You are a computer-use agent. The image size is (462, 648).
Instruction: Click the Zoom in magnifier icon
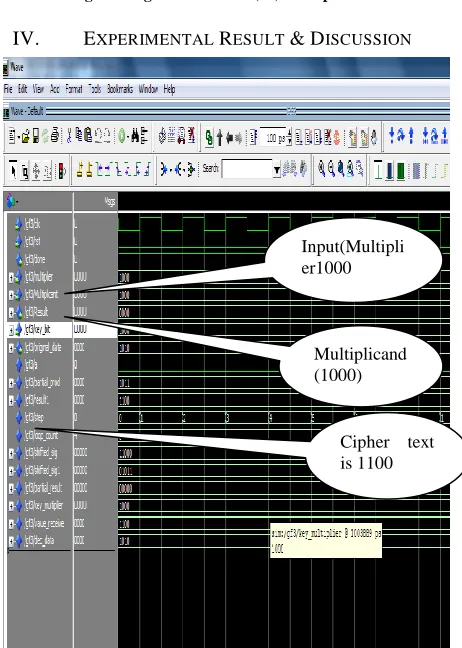[321, 169]
